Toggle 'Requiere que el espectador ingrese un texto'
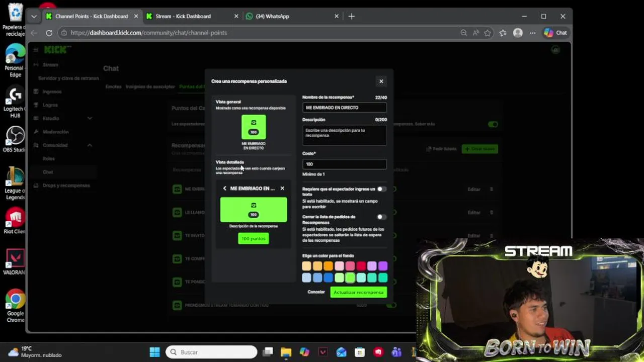Viewport: 644px width, 362px height. 381,189
